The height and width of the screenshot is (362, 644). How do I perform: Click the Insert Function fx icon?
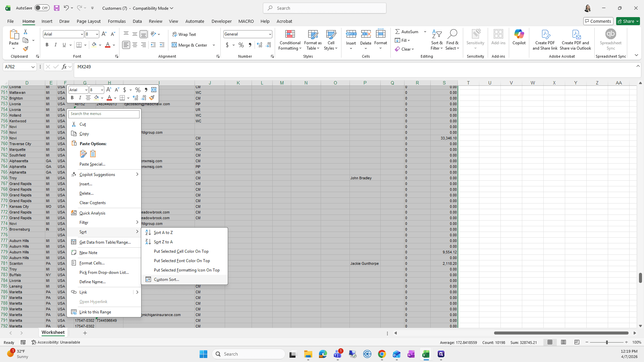pos(64,67)
